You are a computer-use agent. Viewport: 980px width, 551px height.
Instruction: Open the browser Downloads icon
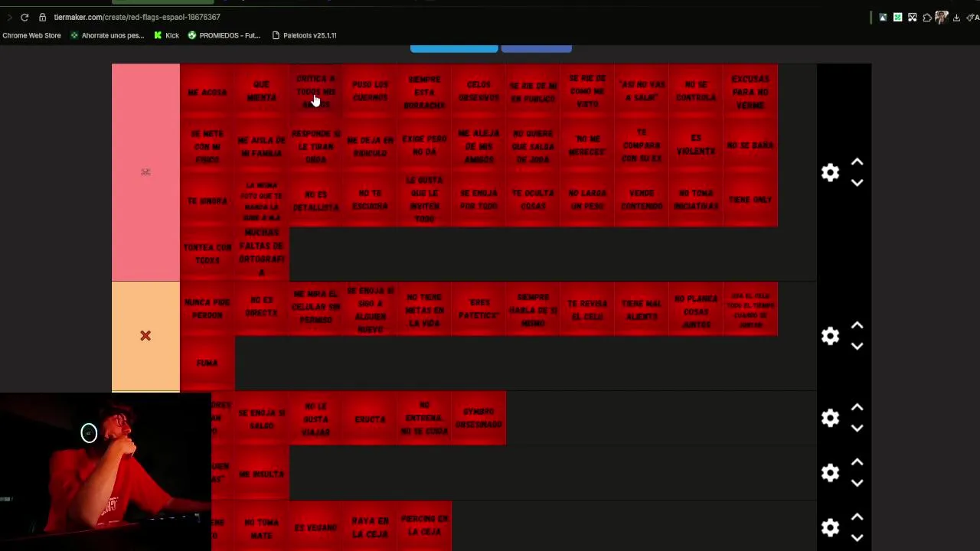(x=956, y=17)
